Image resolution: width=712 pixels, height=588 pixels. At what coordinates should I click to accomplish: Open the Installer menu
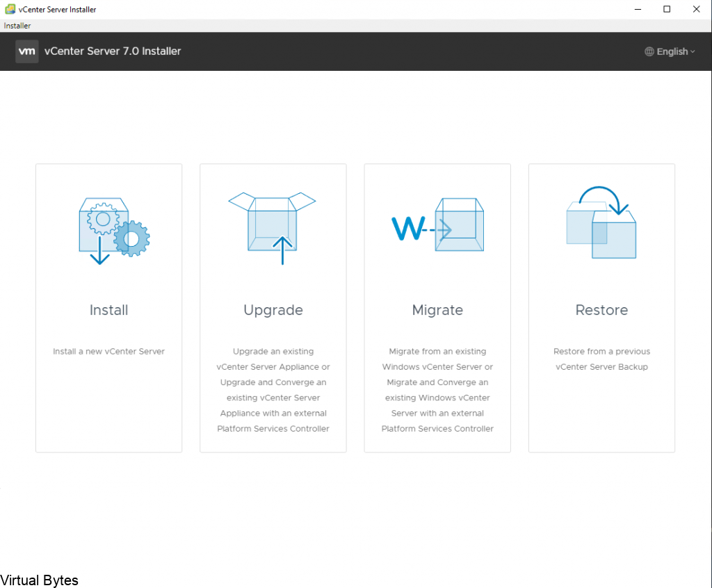click(x=17, y=26)
